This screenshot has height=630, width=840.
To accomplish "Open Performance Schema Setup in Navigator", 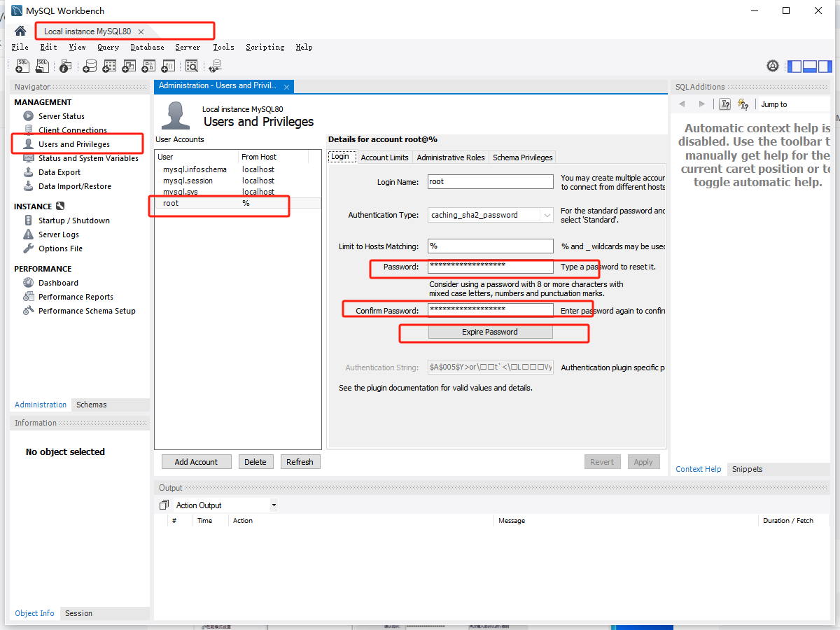I will coord(87,311).
